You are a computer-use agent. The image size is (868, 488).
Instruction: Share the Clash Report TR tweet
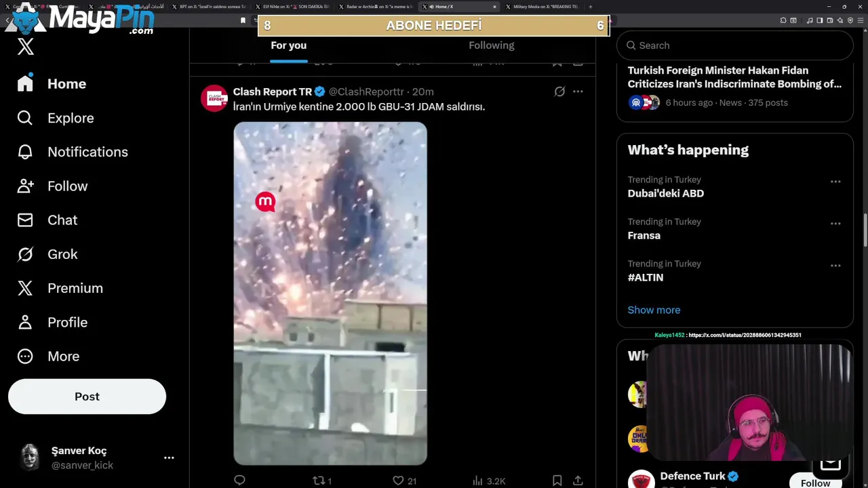point(578,481)
